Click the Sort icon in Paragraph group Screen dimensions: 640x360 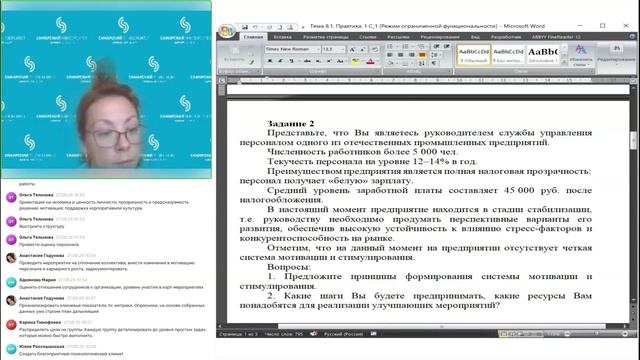pos(422,63)
